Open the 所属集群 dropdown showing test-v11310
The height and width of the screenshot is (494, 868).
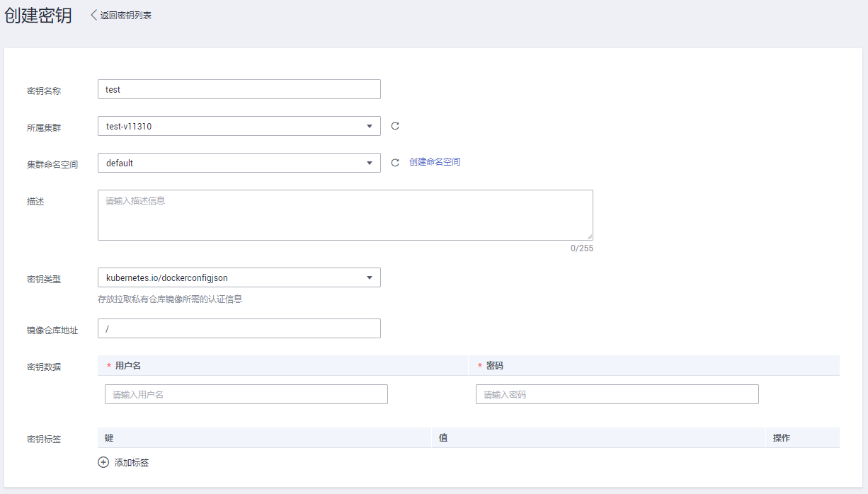click(x=239, y=126)
